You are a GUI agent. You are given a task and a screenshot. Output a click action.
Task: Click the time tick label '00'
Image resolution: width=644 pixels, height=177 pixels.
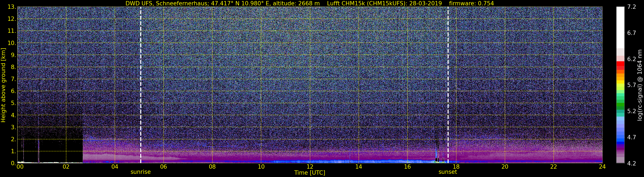tap(20, 167)
